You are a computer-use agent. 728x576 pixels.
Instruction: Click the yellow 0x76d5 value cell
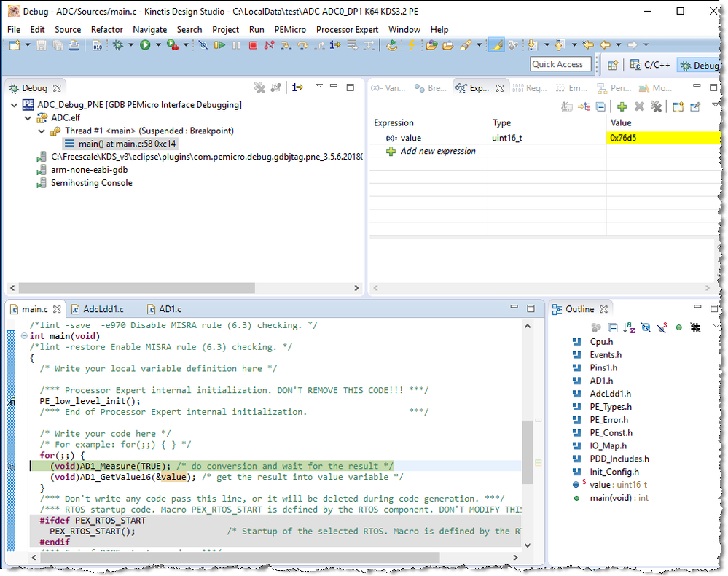tap(663, 138)
